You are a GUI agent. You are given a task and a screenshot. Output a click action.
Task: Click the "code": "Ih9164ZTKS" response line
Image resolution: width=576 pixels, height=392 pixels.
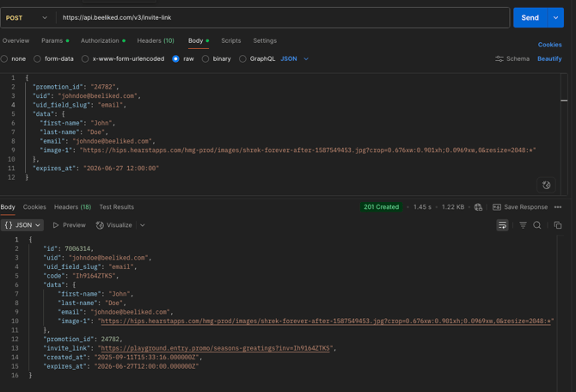[81, 276]
